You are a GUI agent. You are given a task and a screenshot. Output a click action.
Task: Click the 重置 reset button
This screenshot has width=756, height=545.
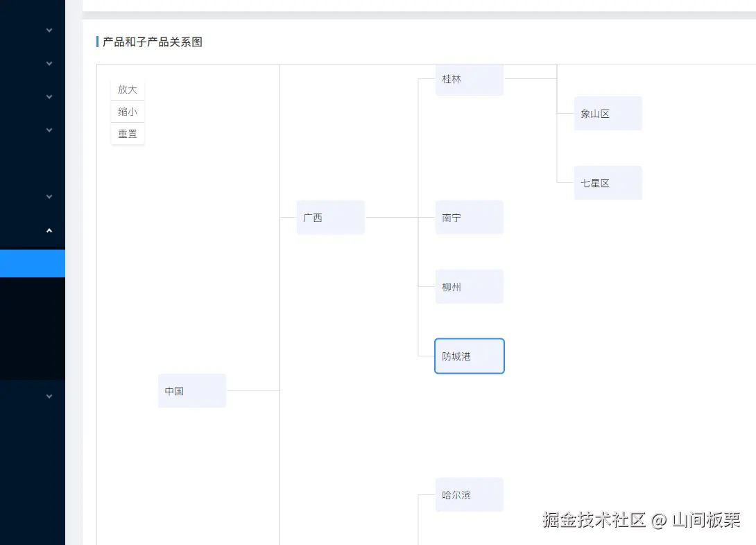[x=127, y=133]
